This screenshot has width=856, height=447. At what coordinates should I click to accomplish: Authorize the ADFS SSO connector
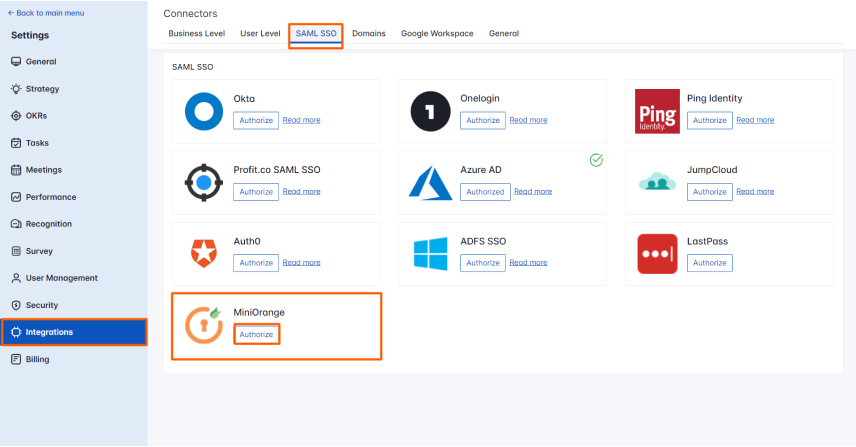pyautogui.click(x=483, y=263)
